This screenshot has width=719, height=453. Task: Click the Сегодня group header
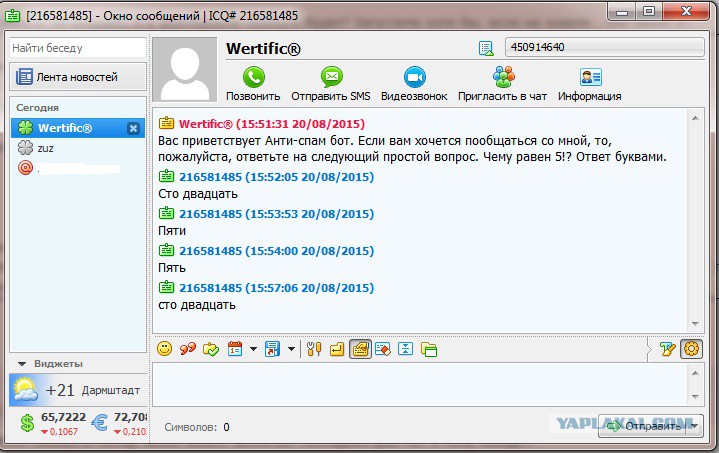(x=37, y=108)
